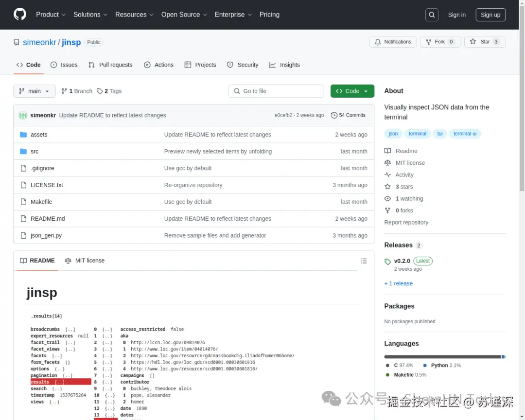Click the Fork icon button
Image resolution: width=525 pixels, height=420 pixels.
tap(428, 42)
